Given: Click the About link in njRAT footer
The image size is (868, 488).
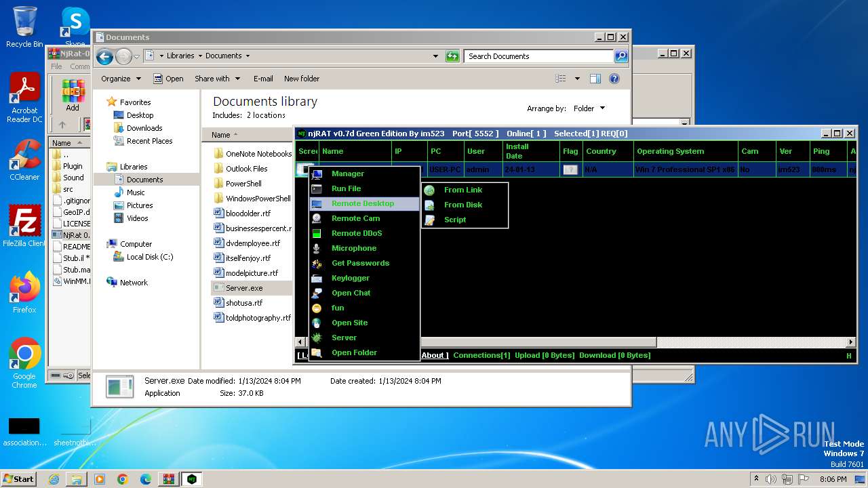Looking at the screenshot, I should point(435,355).
